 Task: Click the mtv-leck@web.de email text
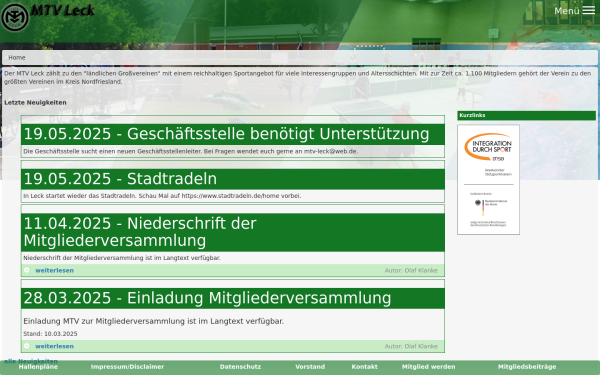coord(331,151)
